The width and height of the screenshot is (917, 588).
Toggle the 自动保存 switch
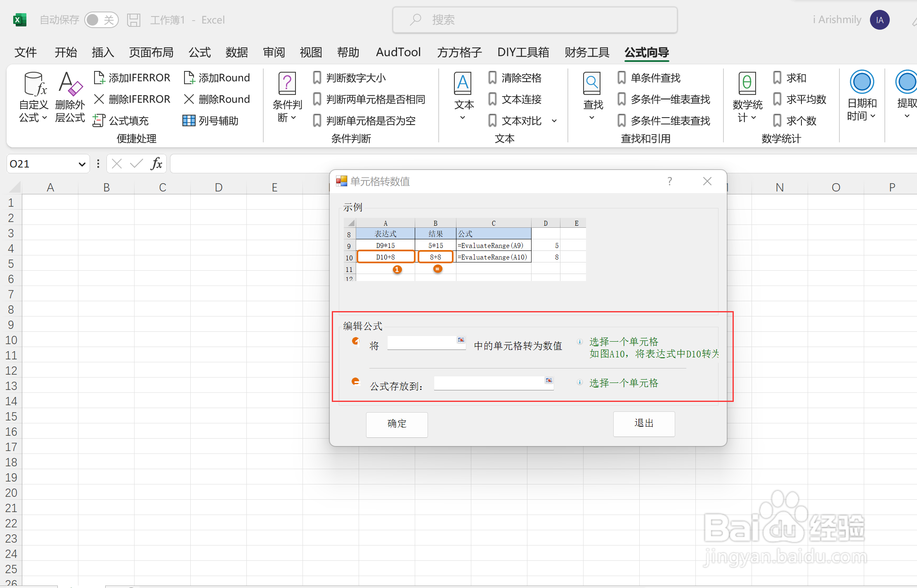[x=101, y=20]
